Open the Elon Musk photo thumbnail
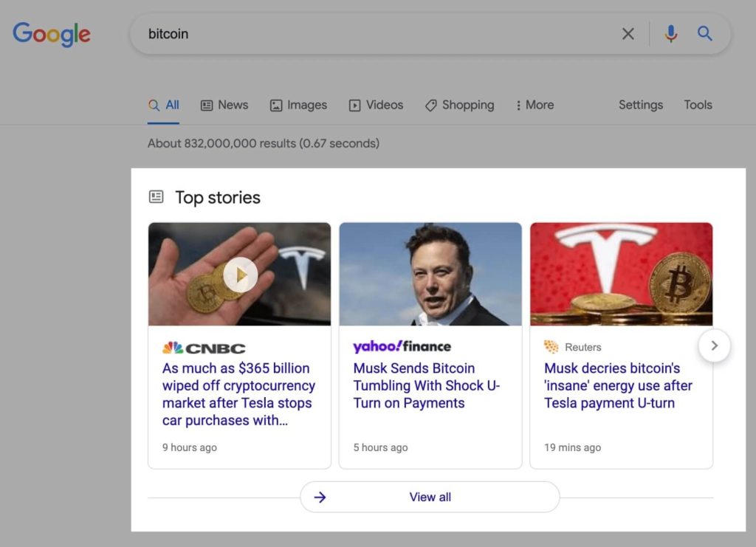The height and width of the screenshot is (547, 756). (430, 274)
